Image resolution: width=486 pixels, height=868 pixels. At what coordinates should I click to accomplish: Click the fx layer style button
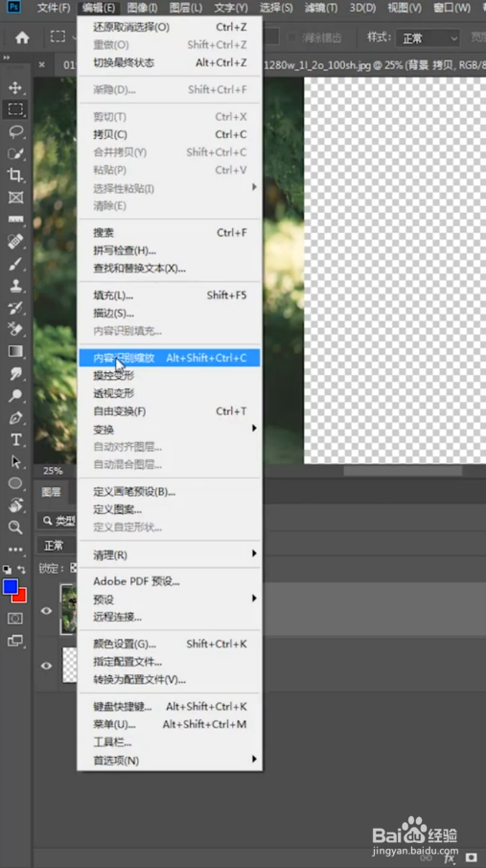tap(449, 856)
